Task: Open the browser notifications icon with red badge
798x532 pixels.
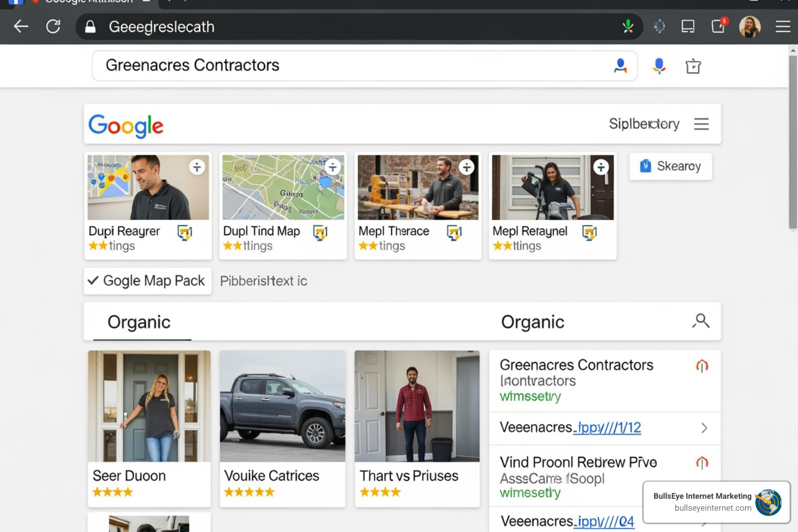Action: [x=720, y=25]
